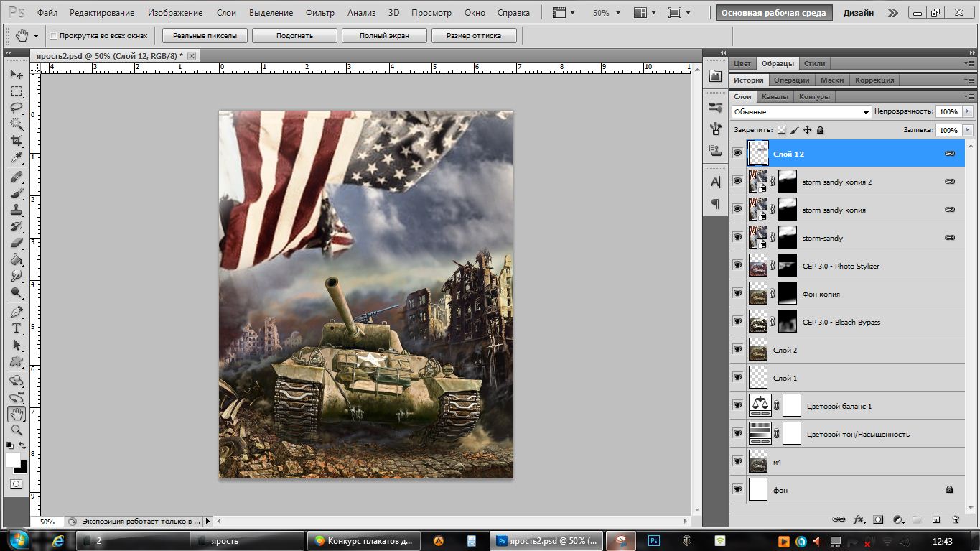980x551 pixels.
Task: Open the blend mode Обычные dropdown
Action: click(x=801, y=112)
